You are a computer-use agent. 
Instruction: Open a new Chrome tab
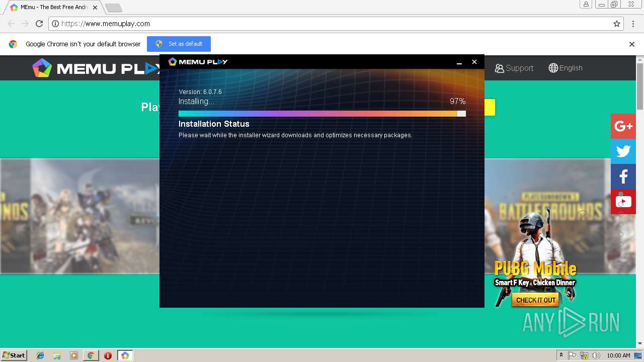(x=114, y=8)
